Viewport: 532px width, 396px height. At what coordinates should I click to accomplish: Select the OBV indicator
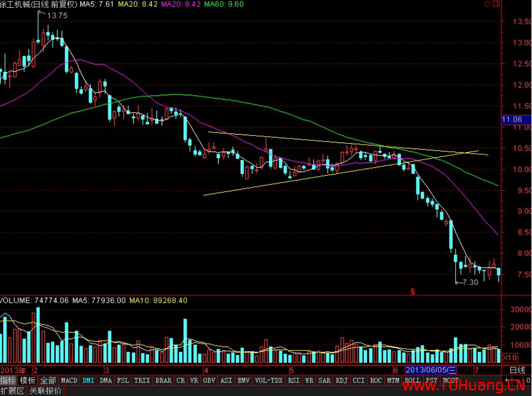pos(209,380)
